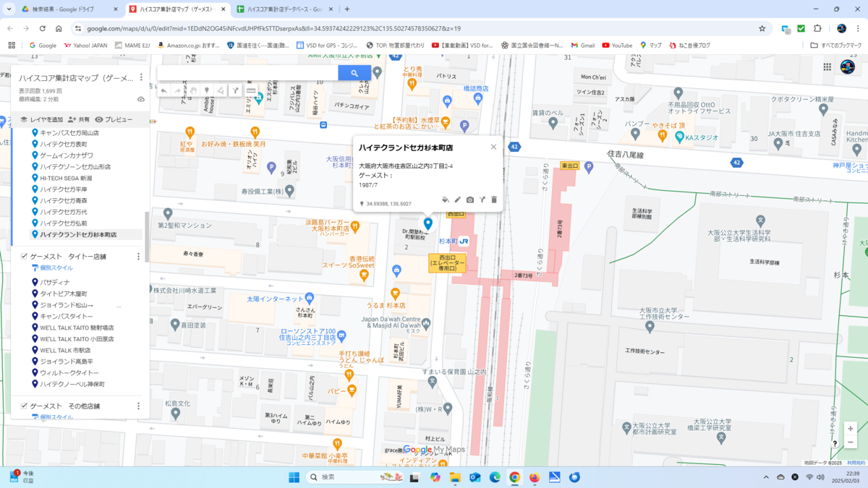Zoom in the map with plus button
The image size is (868, 488).
(851, 428)
